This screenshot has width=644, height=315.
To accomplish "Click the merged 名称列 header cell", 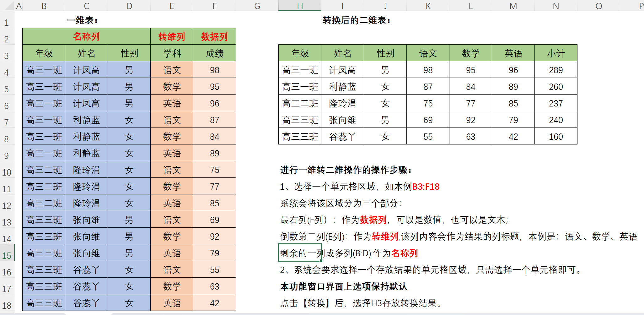I will click(x=86, y=36).
